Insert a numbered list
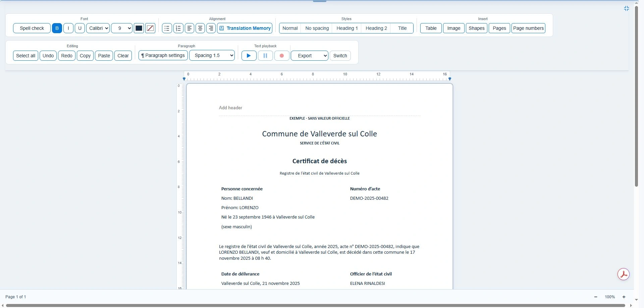The image size is (644, 308). coord(178,28)
